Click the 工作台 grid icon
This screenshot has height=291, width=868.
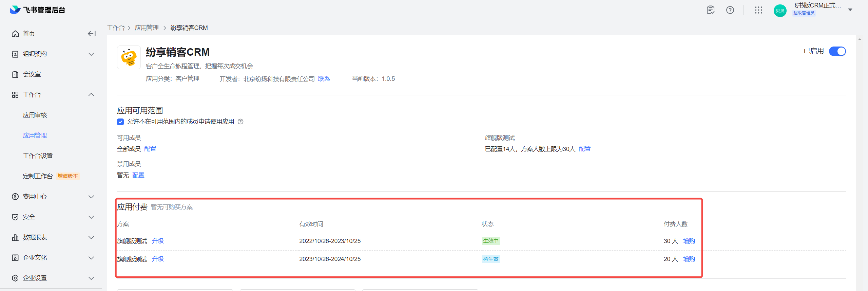15,95
